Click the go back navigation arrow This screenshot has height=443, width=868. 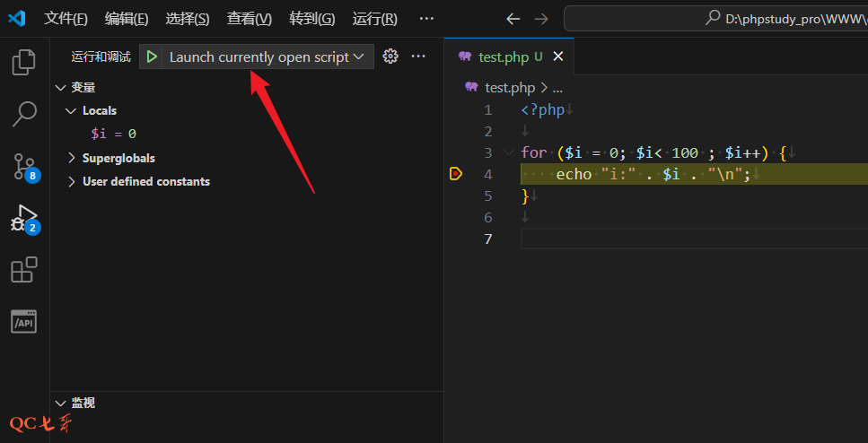(513, 19)
